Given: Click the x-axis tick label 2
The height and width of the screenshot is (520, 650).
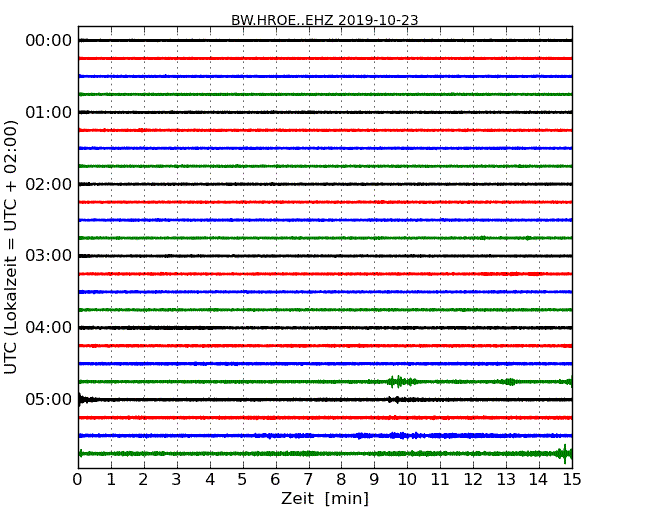Looking at the screenshot, I should (x=143, y=480).
